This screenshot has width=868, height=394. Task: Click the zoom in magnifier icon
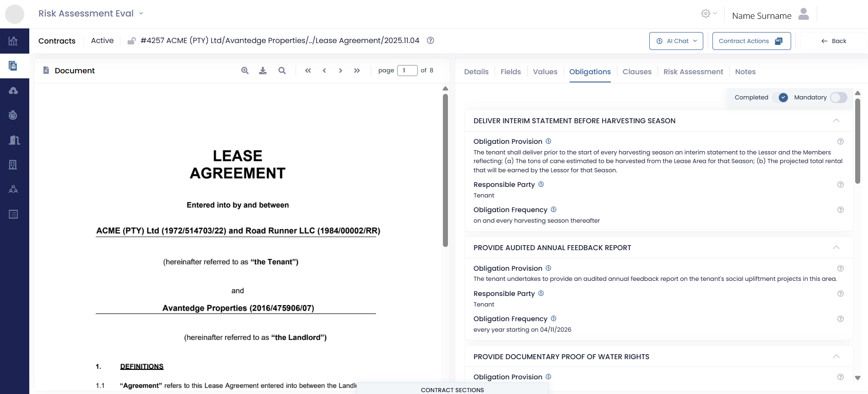point(245,71)
